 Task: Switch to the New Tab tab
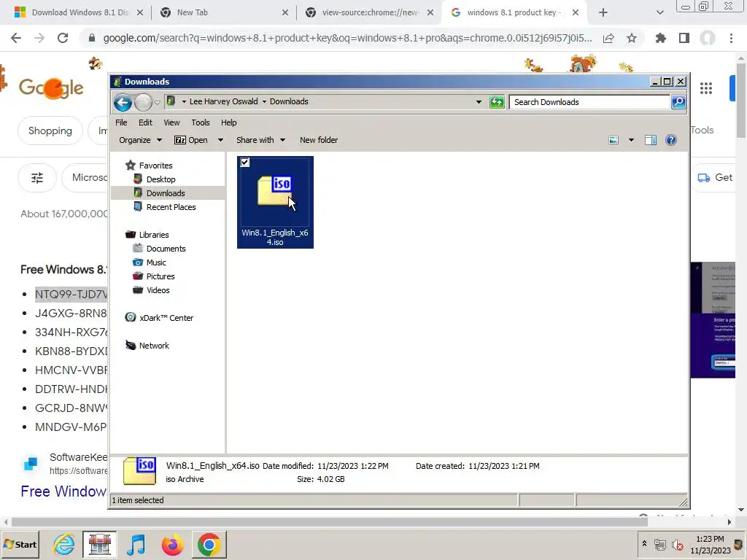(224, 13)
